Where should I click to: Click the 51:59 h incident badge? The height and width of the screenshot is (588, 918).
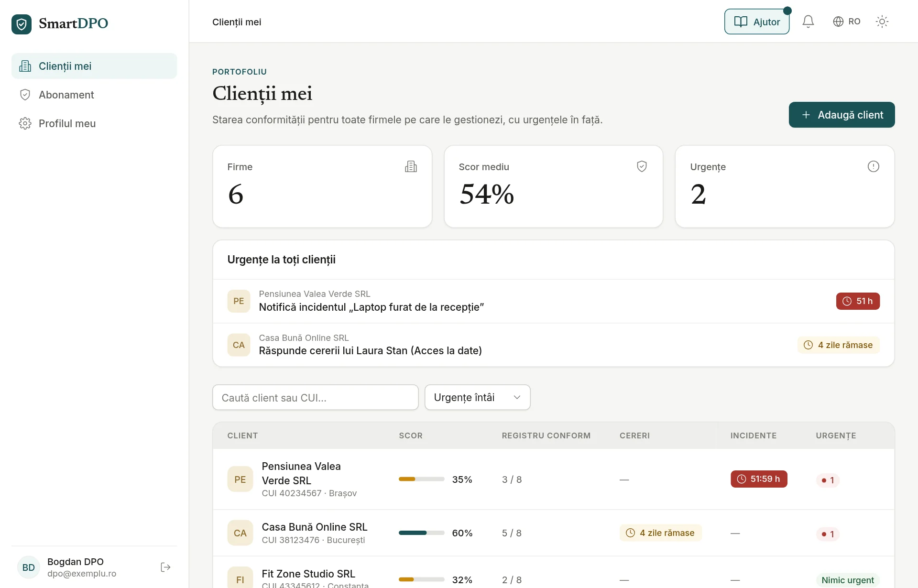[x=759, y=479]
